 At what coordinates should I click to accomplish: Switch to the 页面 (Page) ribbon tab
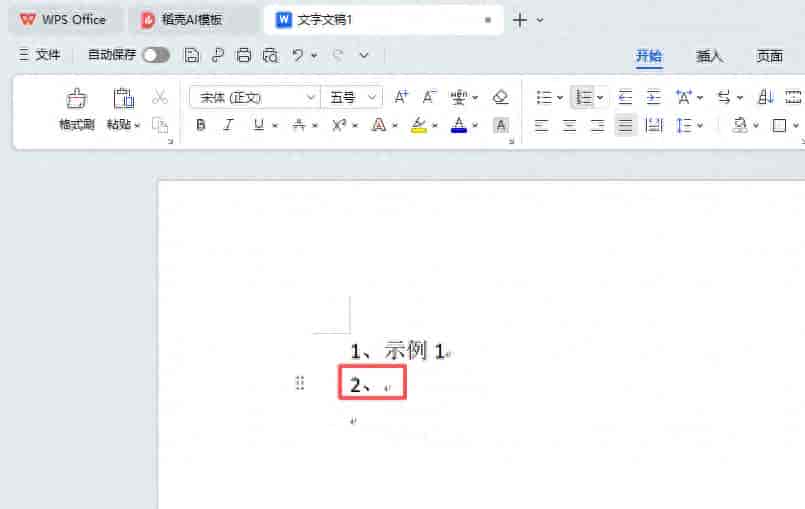[769, 55]
